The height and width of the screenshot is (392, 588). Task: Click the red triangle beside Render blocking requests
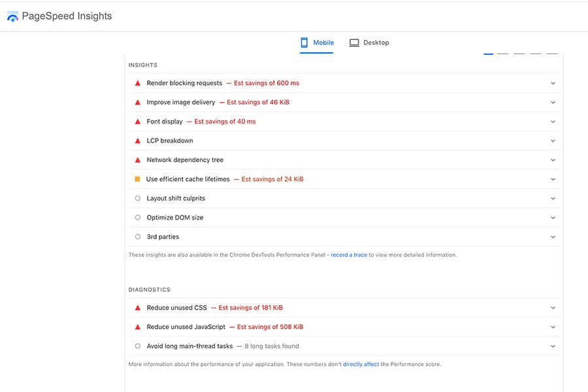[137, 83]
